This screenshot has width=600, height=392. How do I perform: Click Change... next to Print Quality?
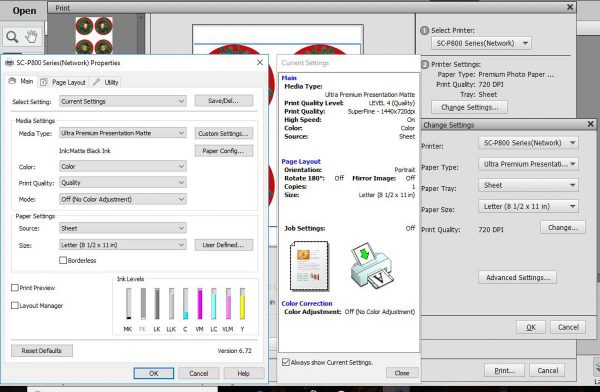(562, 227)
